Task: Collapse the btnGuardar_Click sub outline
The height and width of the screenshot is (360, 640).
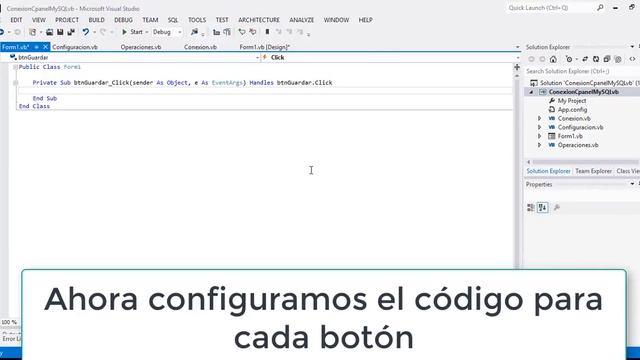Action: [15, 83]
